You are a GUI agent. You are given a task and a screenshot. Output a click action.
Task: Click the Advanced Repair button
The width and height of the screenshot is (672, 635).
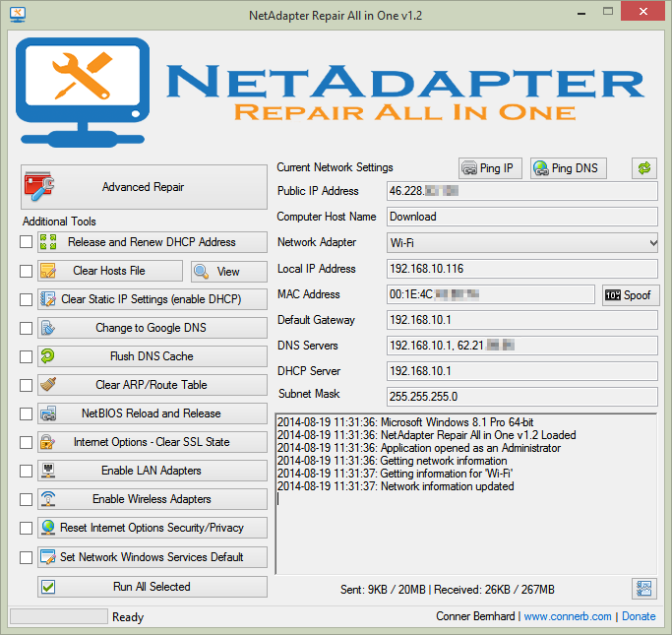(144, 187)
